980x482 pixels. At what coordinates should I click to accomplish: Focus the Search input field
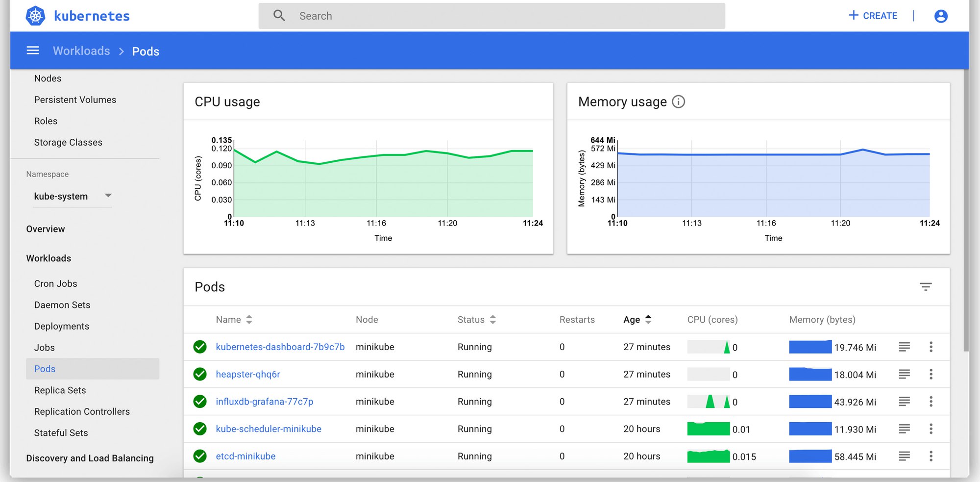pyautogui.click(x=492, y=16)
